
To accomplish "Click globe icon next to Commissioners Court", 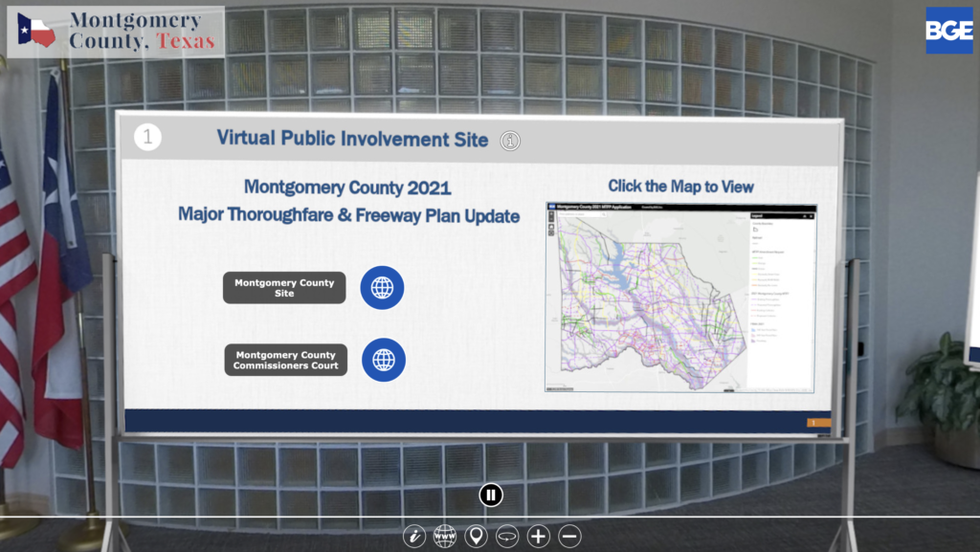I will click(x=384, y=360).
